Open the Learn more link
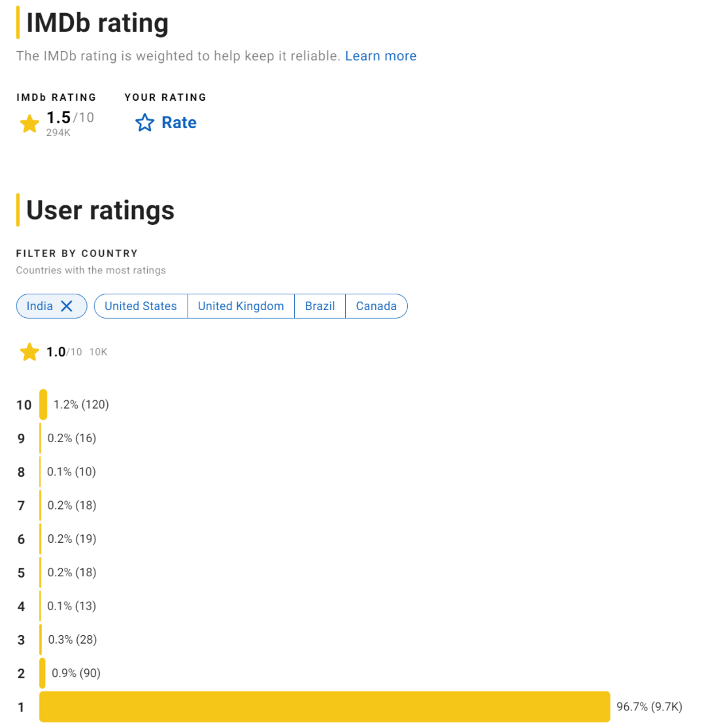Image resolution: width=706 pixels, height=728 pixels. pyautogui.click(x=381, y=56)
